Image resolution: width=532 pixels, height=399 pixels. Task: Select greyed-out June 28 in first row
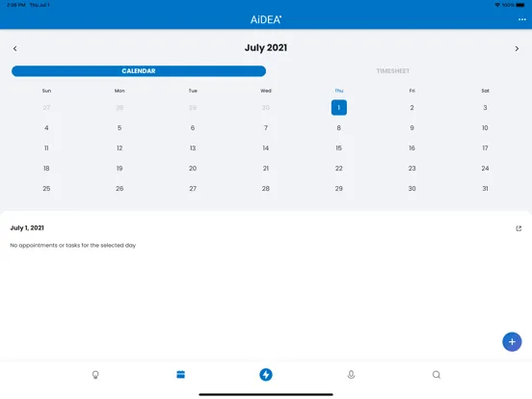point(120,108)
